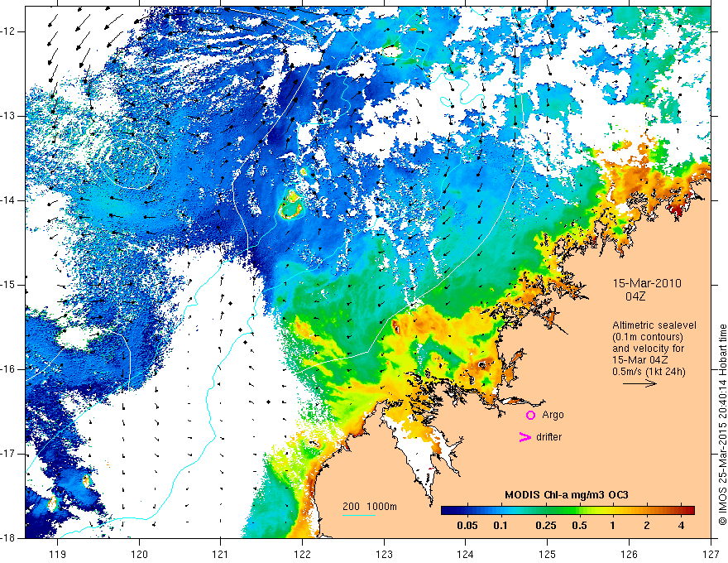The width and height of the screenshot is (728, 563).
Task: Click the longitude '119' axis label
Action: pyautogui.click(x=58, y=554)
